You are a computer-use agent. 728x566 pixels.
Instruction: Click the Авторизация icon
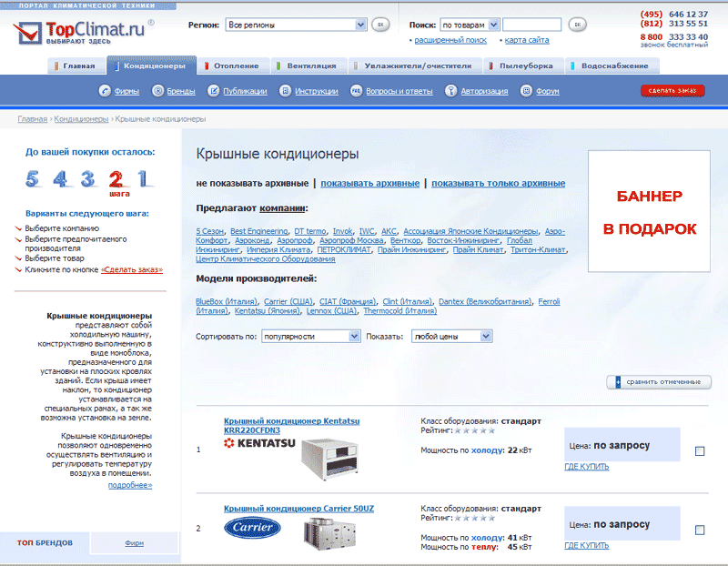point(450,91)
